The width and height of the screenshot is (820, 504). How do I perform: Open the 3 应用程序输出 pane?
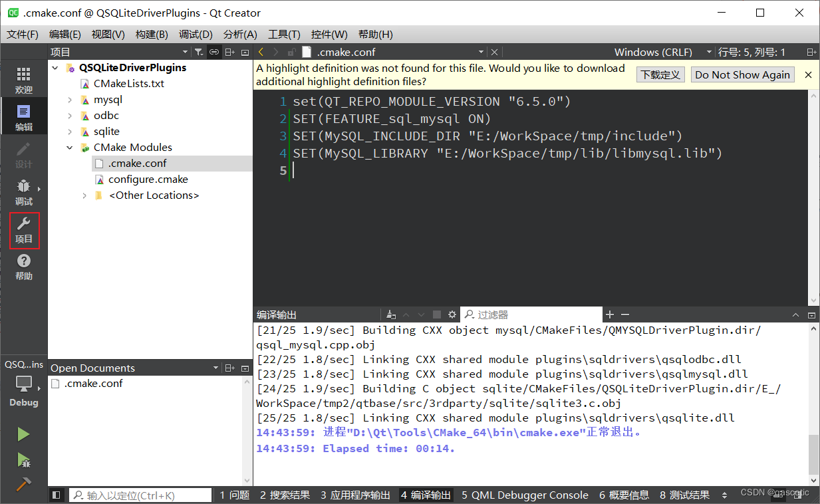point(355,495)
